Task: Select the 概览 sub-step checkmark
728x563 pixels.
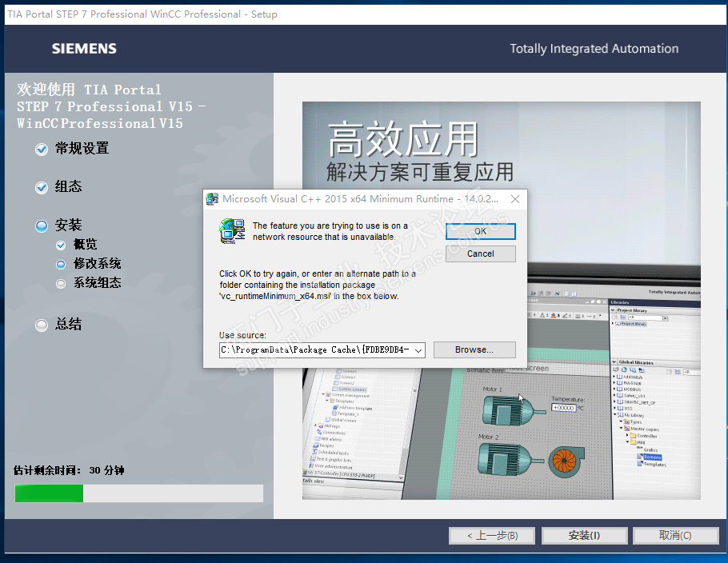Action: tap(61, 245)
